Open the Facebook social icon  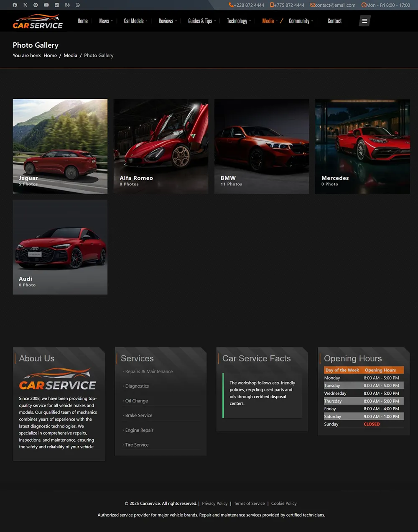(15, 5)
